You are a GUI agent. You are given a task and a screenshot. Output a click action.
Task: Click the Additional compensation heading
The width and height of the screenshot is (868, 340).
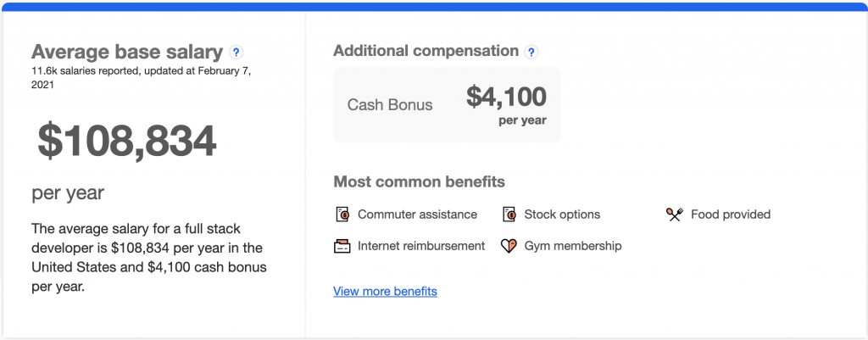[426, 51]
